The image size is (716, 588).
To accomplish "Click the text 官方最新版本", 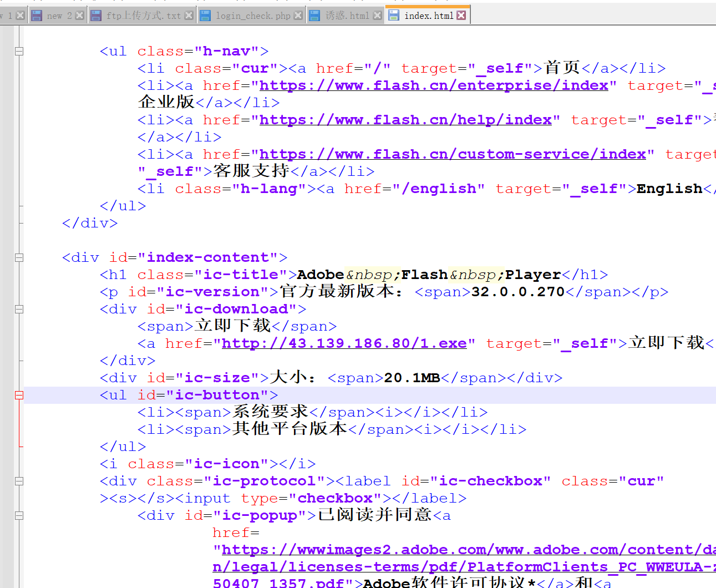I will click(x=336, y=291).
